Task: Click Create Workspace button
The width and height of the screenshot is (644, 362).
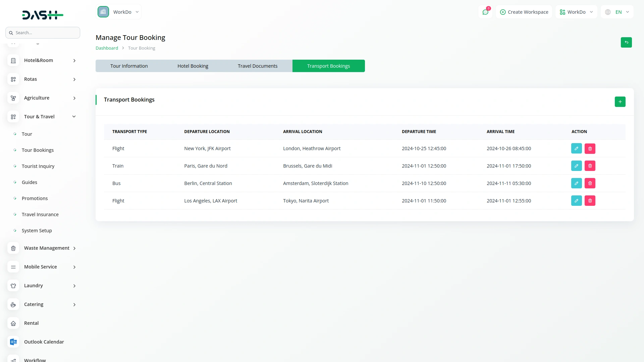Action: coord(524,12)
